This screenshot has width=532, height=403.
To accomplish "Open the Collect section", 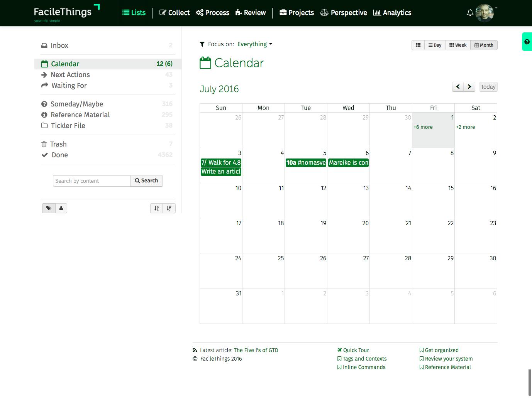I will 175,13.
